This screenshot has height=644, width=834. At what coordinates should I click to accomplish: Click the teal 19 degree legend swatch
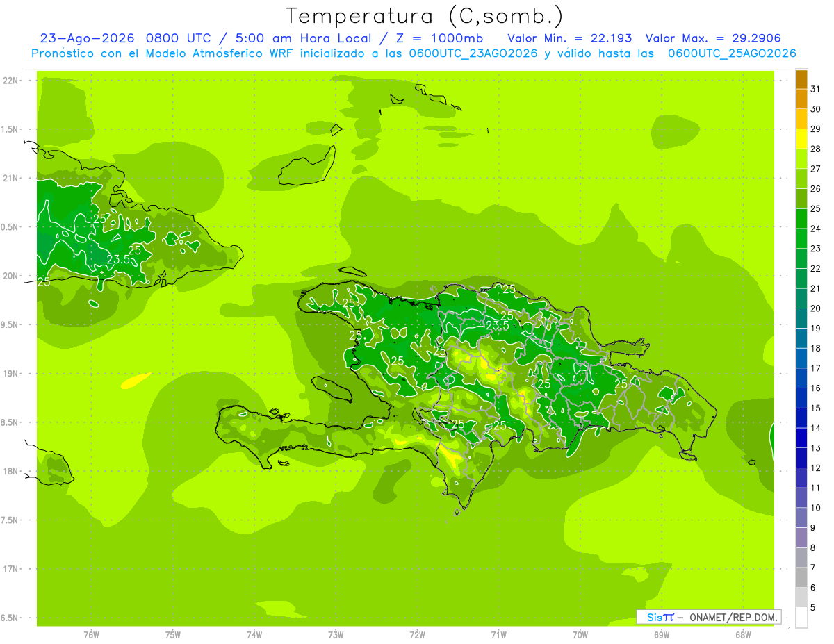(801, 319)
